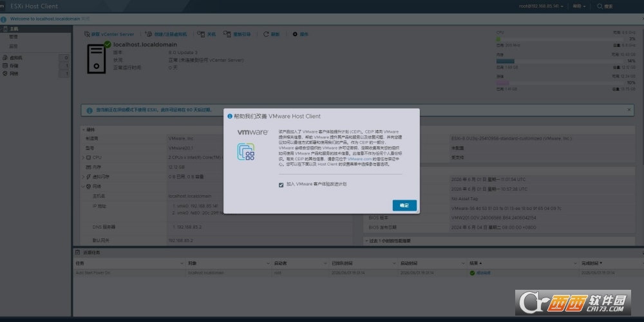Click the Auto Start Power On task
644x322 pixels.
(x=93, y=273)
